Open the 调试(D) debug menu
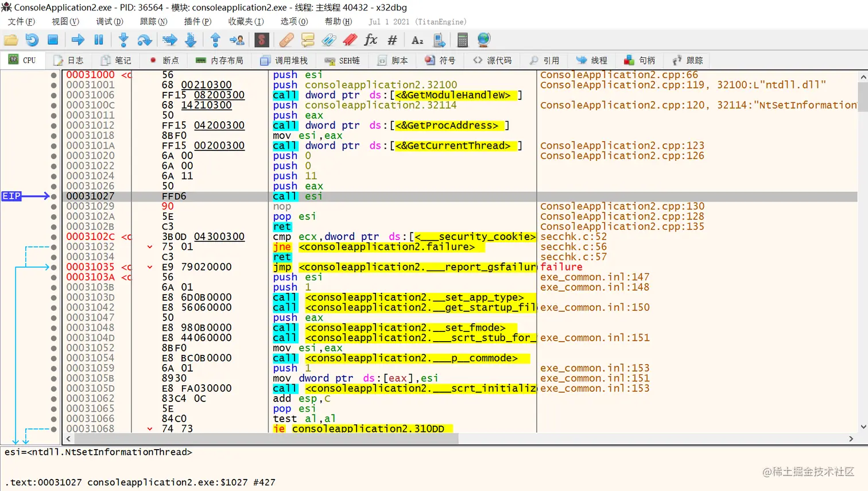 pyautogui.click(x=109, y=22)
